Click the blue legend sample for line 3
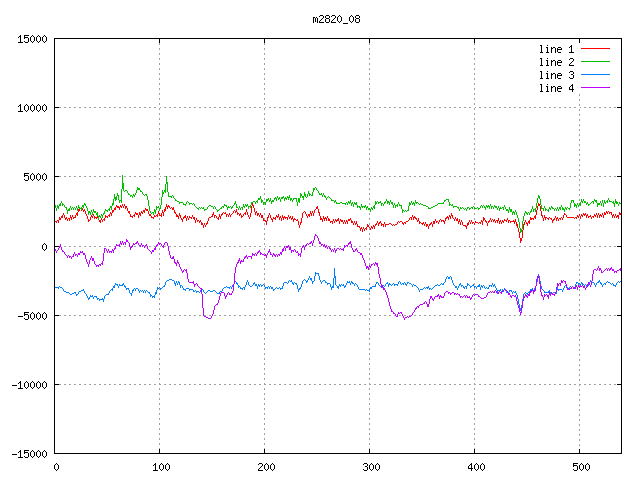This screenshot has height=480, width=640. point(596,75)
